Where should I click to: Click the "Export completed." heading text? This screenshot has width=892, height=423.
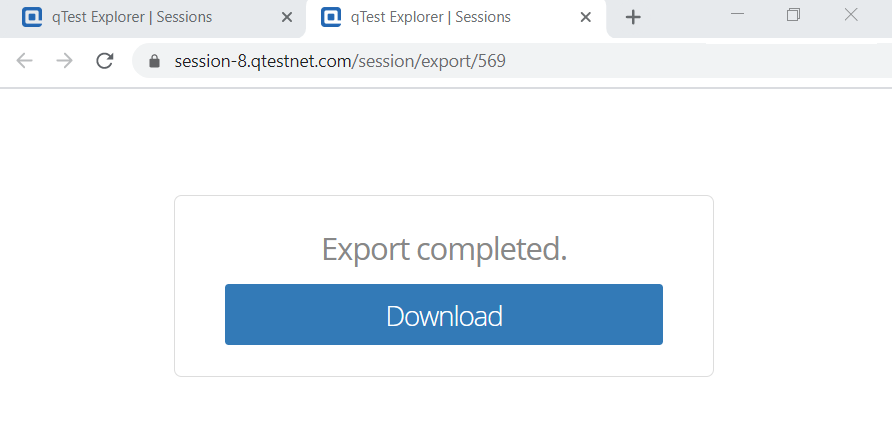[x=444, y=249]
